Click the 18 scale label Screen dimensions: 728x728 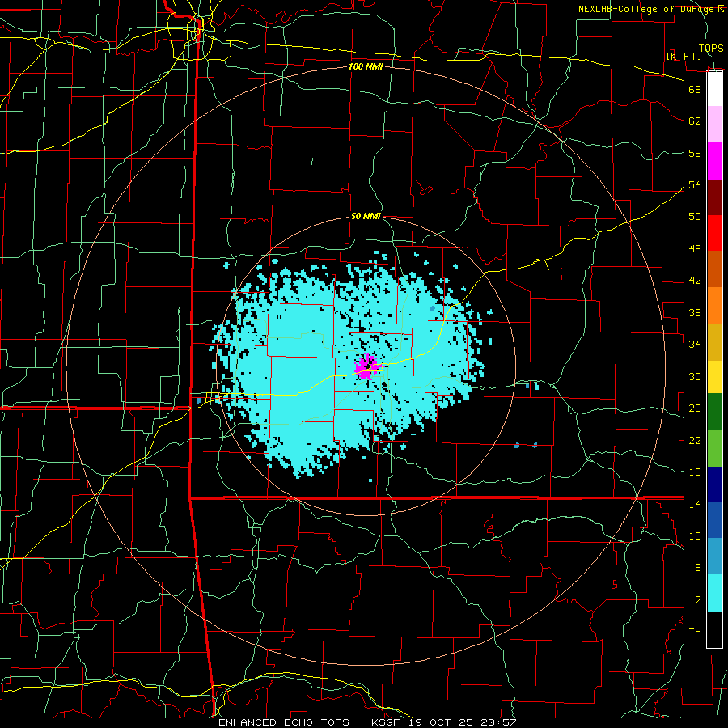pos(695,472)
